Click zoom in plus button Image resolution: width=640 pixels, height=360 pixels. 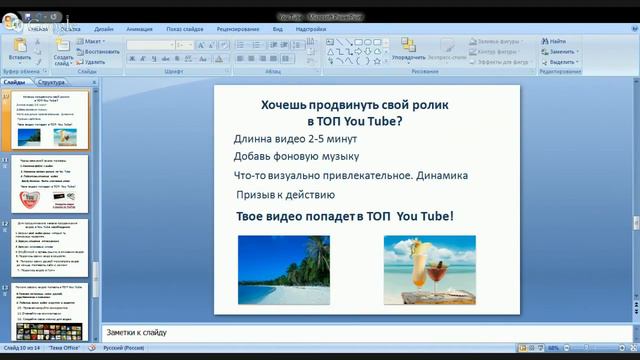coord(622,348)
